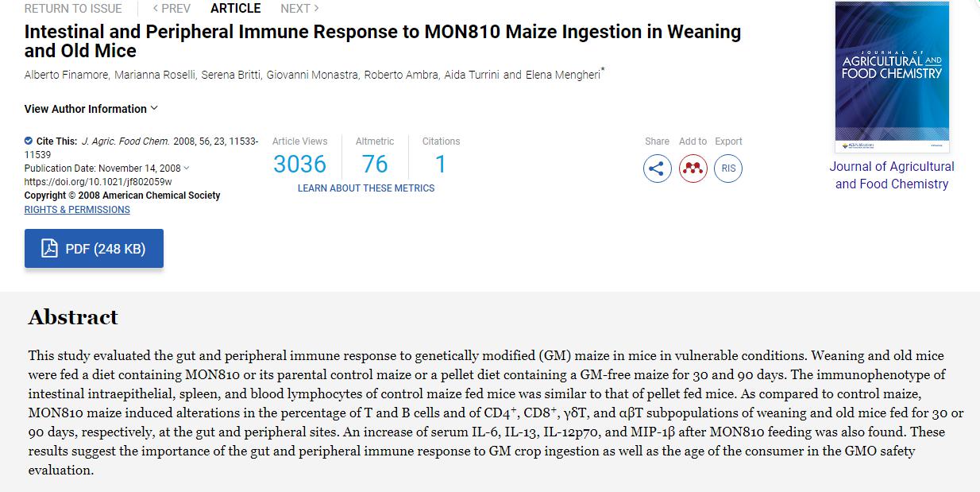Click the Cite This checkmark icon

click(x=29, y=141)
